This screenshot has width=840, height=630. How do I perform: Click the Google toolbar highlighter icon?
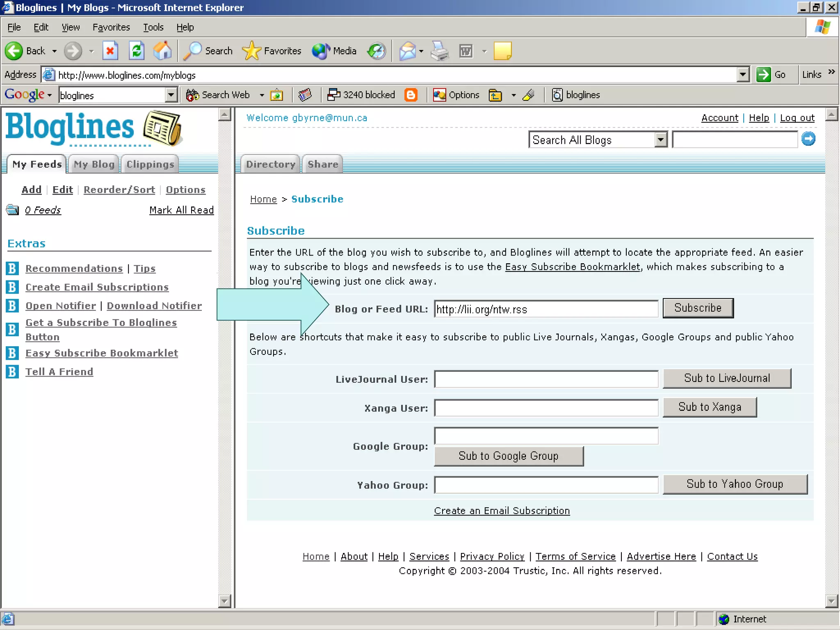point(529,95)
